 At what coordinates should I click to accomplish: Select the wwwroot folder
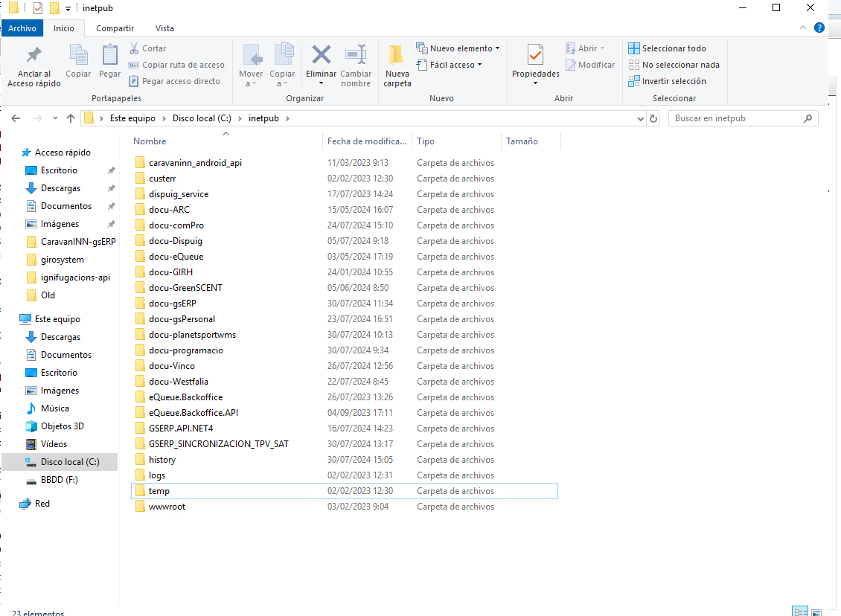167,507
